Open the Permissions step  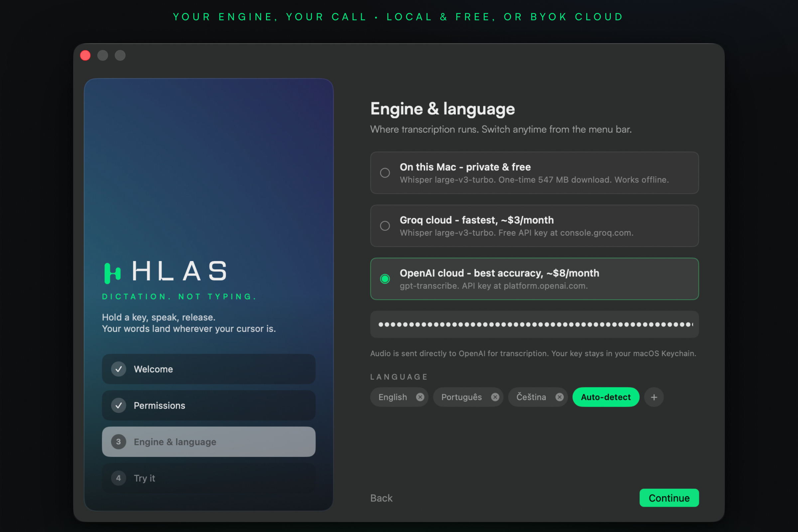point(209,405)
